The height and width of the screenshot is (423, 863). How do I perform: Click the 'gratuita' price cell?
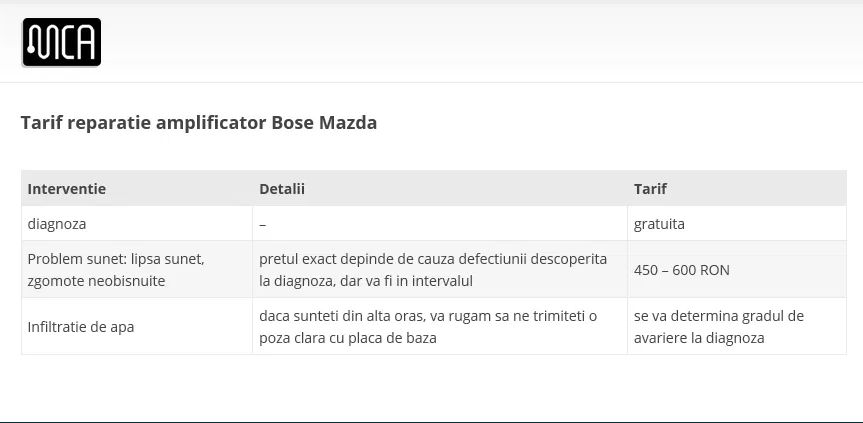[x=660, y=224]
